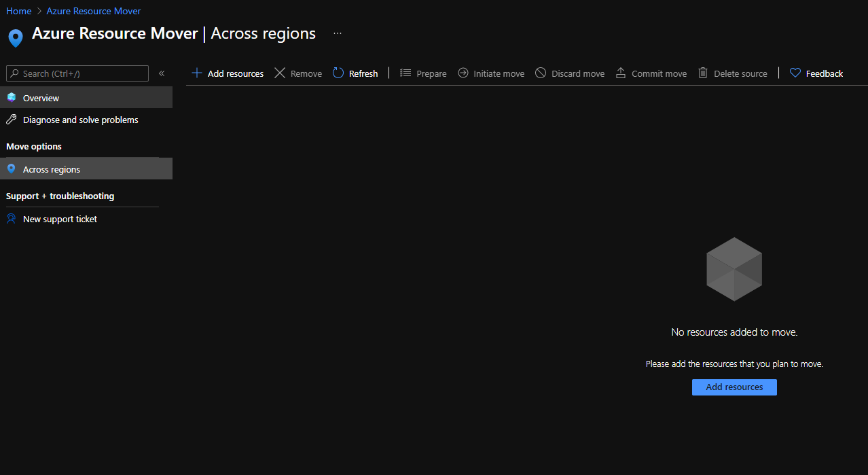Click the Prepare toolbar label

click(431, 73)
